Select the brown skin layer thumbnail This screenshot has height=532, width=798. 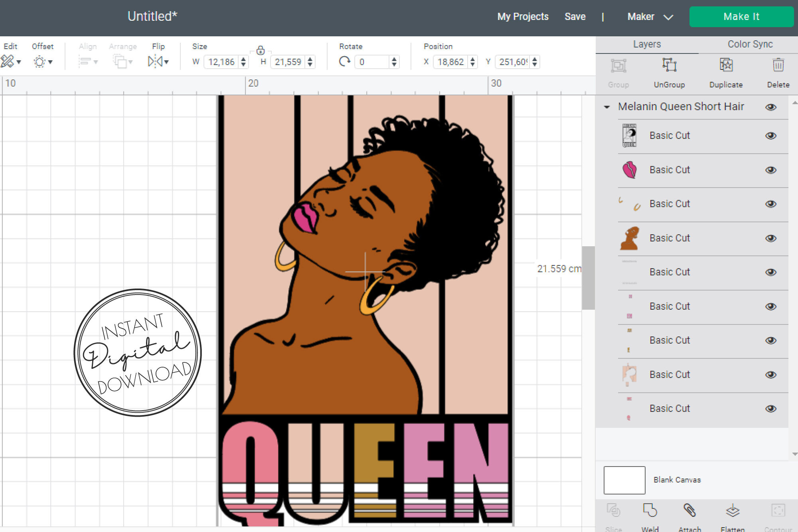pos(630,238)
